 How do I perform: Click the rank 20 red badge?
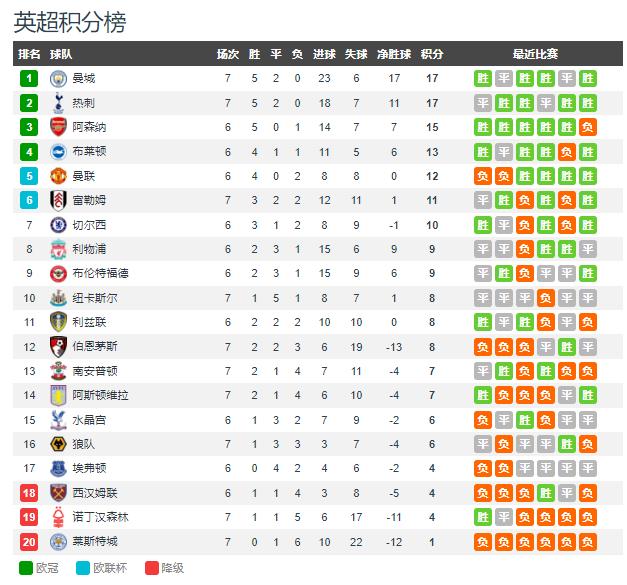point(30,541)
